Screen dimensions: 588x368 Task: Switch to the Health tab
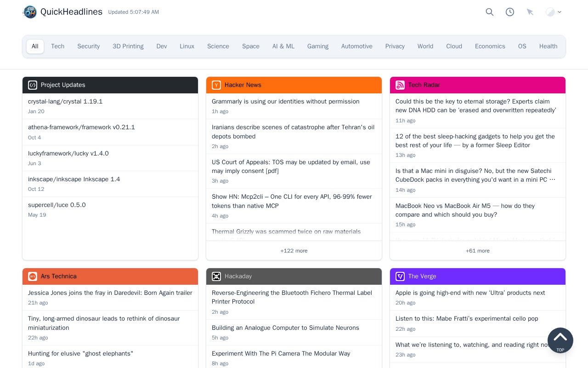pyautogui.click(x=548, y=46)
